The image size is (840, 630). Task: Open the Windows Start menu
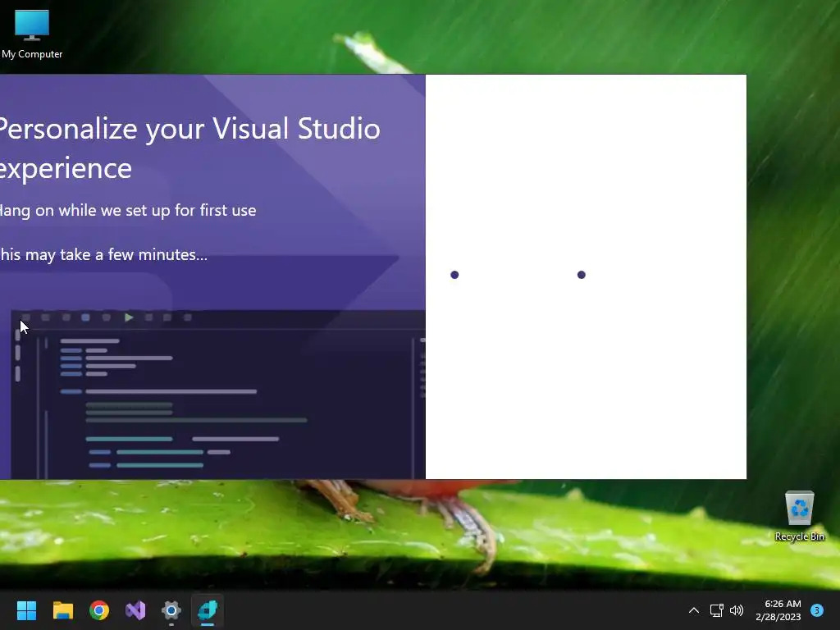26,610
